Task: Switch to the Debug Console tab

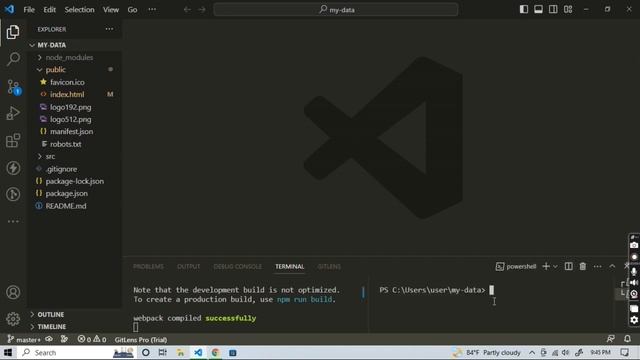Action: point(238,267)
